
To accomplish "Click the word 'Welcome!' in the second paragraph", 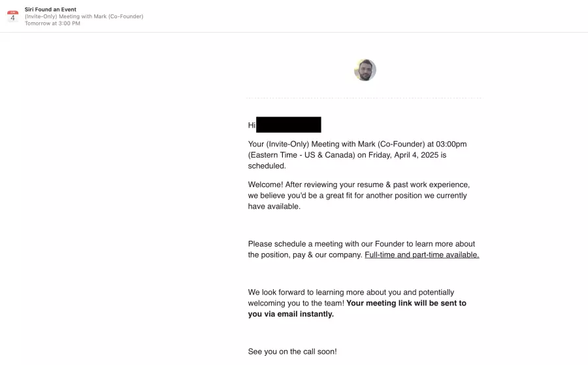I will click(x=265, y=184).
